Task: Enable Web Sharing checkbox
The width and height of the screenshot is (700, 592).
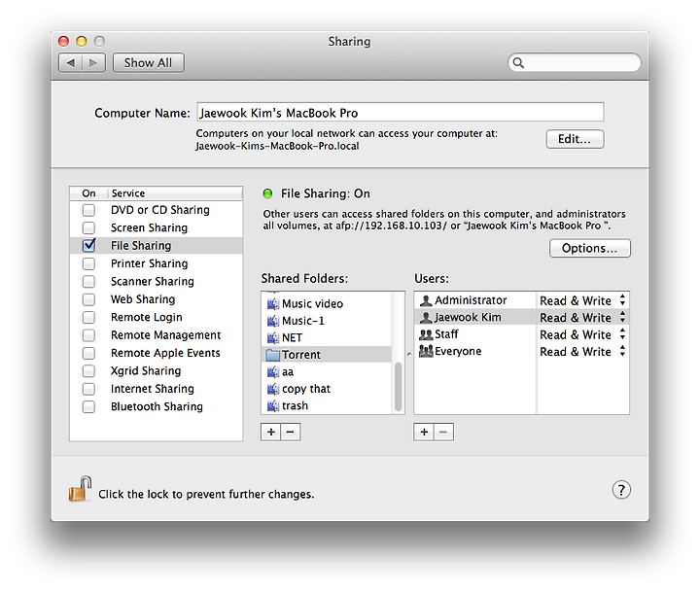Action: coord(88,299)
